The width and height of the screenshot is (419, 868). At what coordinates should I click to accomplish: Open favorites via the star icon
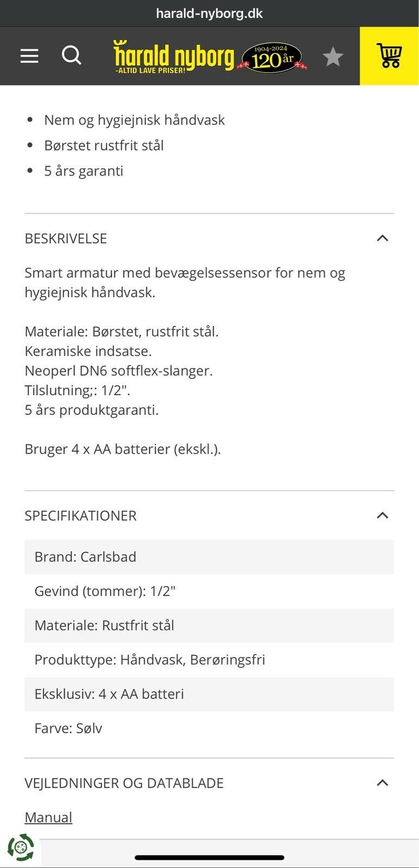click(x=333, y=56)
